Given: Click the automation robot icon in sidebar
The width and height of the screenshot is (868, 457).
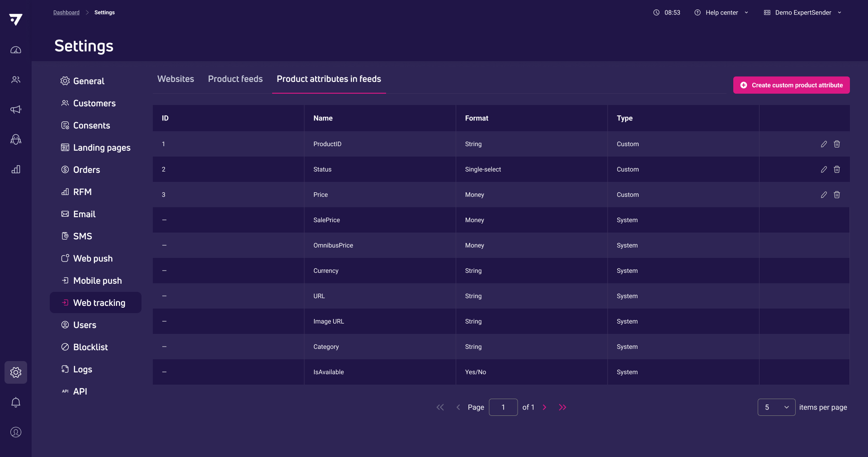Looking at the screenshot, I should 16,139.
